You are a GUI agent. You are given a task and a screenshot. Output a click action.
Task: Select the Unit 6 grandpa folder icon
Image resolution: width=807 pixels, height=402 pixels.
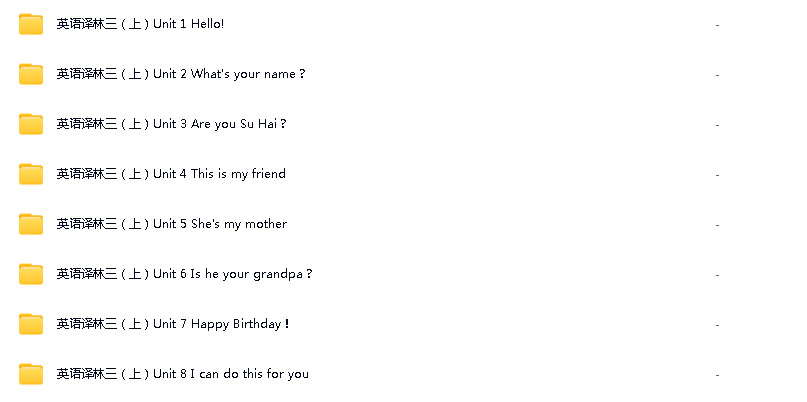31,274
